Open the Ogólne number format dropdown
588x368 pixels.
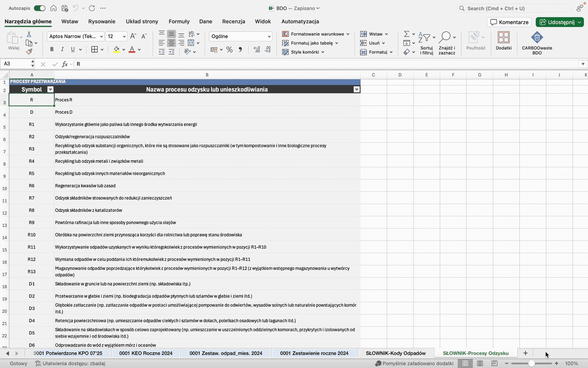(x=269, y=37)
